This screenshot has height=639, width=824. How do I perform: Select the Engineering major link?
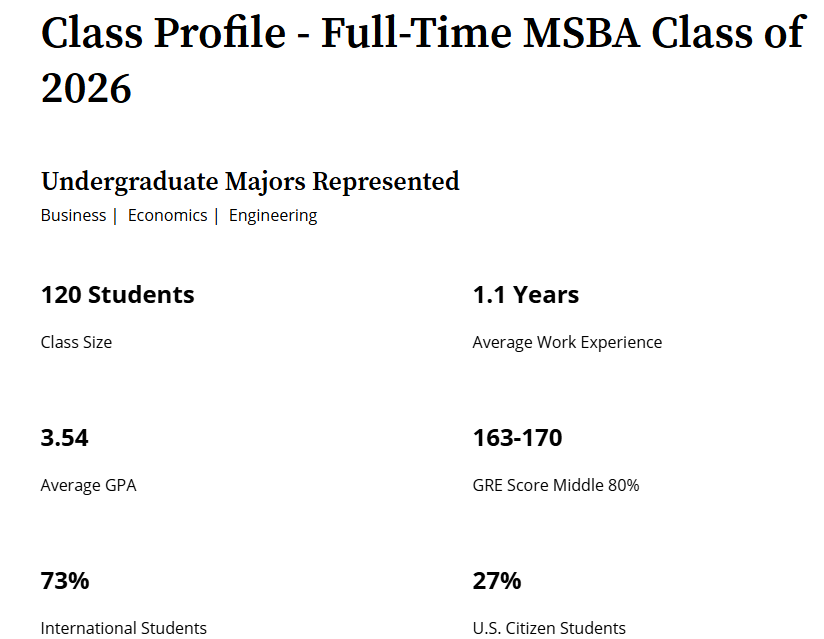tap(272, 215)
